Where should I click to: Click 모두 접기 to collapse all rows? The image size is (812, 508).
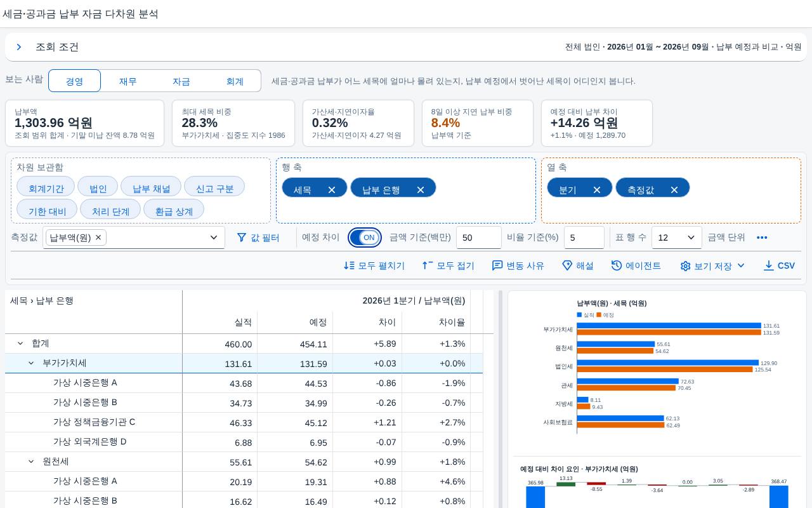(449, 265)
